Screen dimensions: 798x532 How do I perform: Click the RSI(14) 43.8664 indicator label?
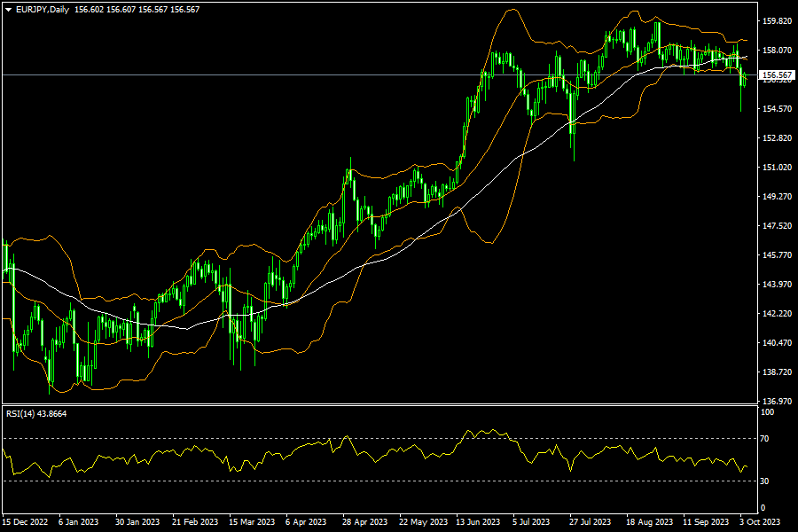(36, 414)
